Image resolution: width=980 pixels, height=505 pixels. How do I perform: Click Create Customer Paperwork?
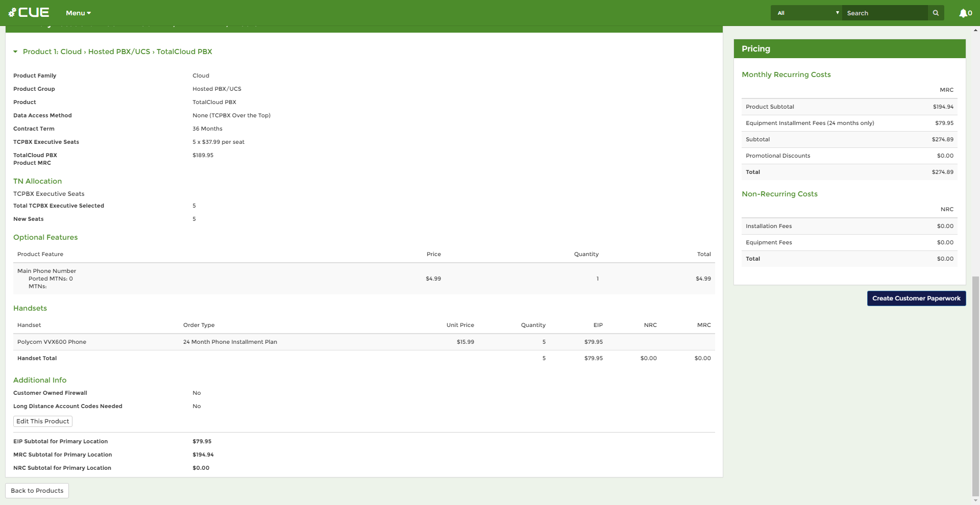[916, 298]
